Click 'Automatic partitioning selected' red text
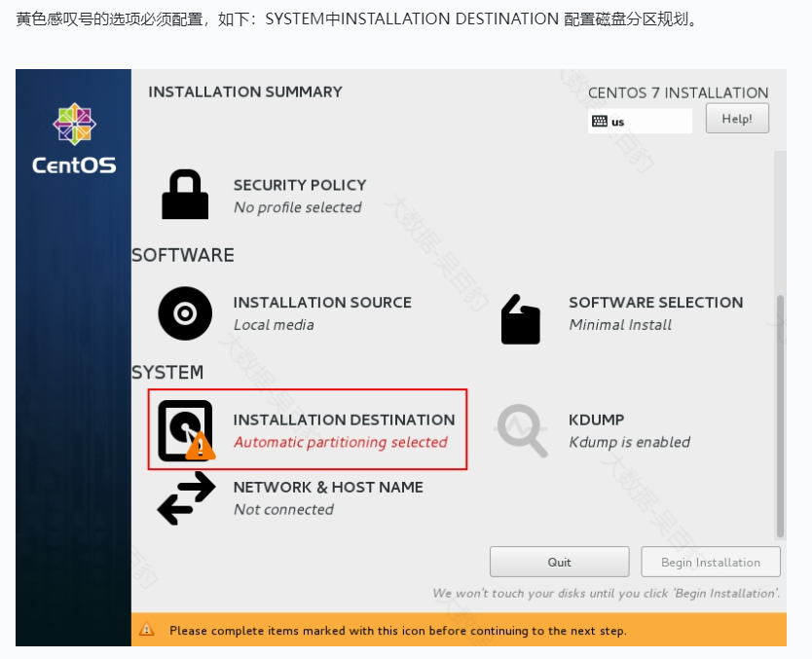This screenshot has height=659, width=812. [340, 442]
